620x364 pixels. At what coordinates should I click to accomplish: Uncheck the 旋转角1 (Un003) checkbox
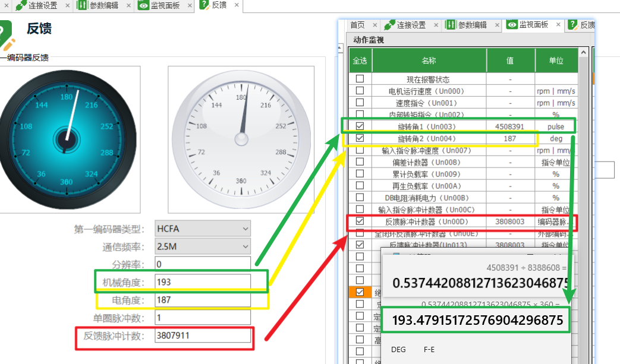pos(360,126)
